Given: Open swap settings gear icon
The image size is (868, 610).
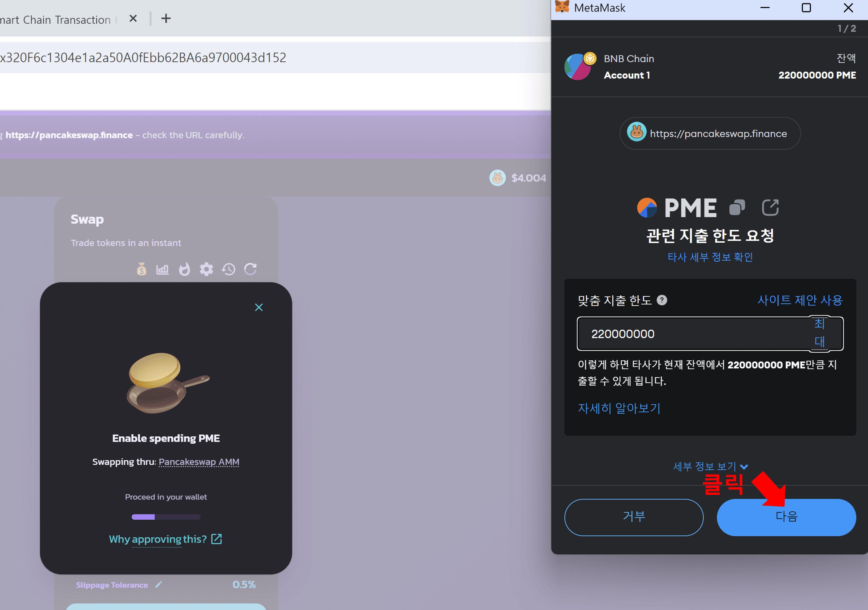Looking at the screenshot, I should (x=206, y=269).
